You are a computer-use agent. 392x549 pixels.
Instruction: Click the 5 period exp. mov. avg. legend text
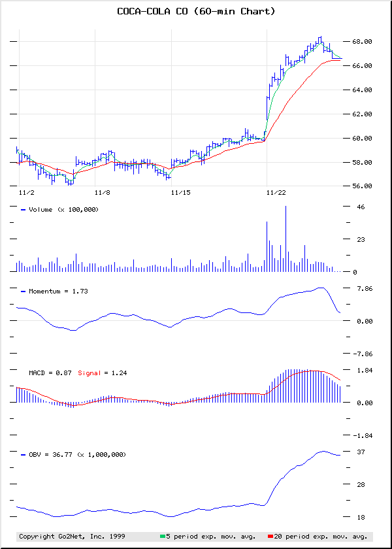(210, 537)
